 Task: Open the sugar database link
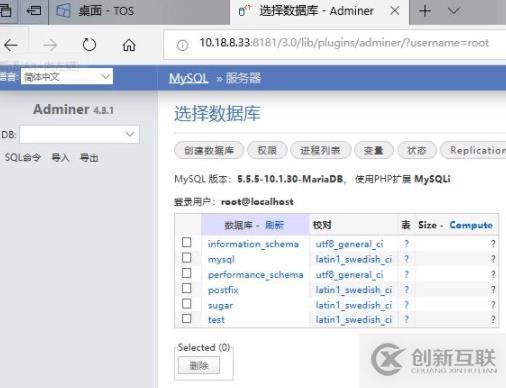[x=220, y=305]
